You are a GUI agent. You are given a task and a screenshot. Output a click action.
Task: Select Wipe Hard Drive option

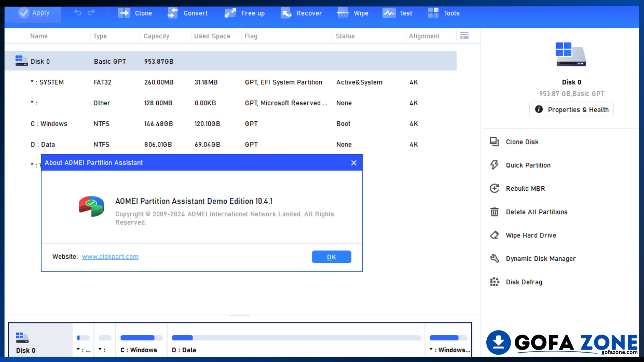[531, 235]
